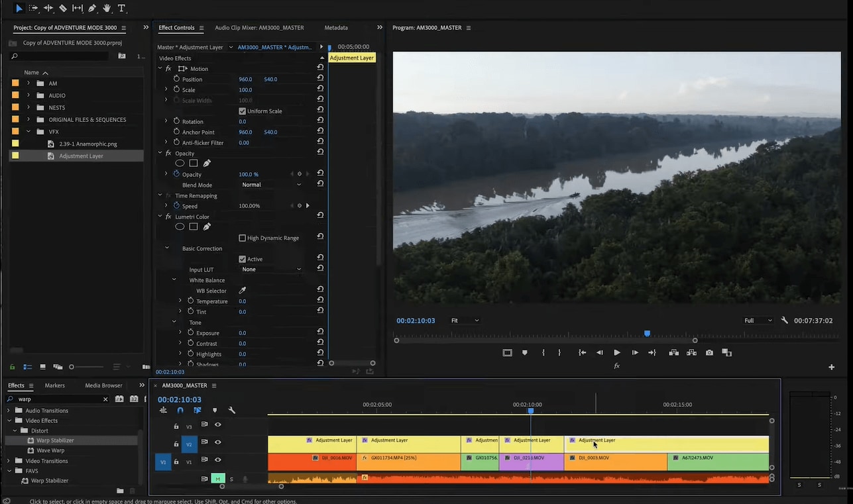The width and height of the screenshot is (853, 504).
Task: Toggle V2 track output eye
Action: pos(217,442)
